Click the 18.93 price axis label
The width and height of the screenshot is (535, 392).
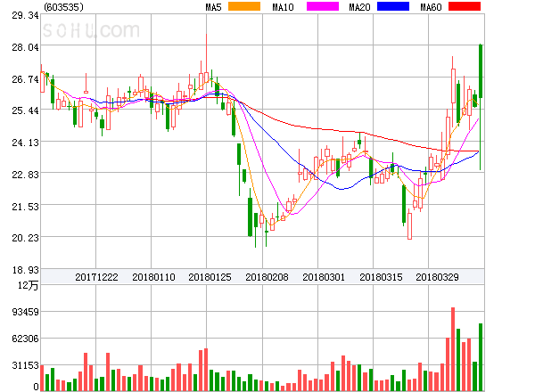(25, 270)
